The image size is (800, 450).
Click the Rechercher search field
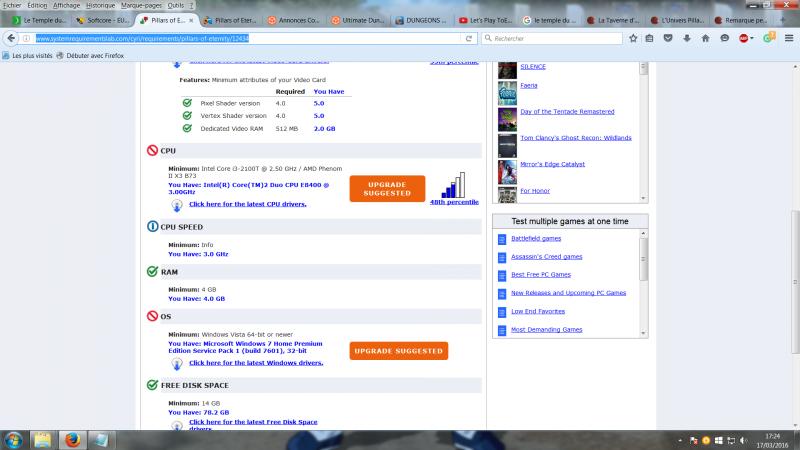tap(552, 38)
